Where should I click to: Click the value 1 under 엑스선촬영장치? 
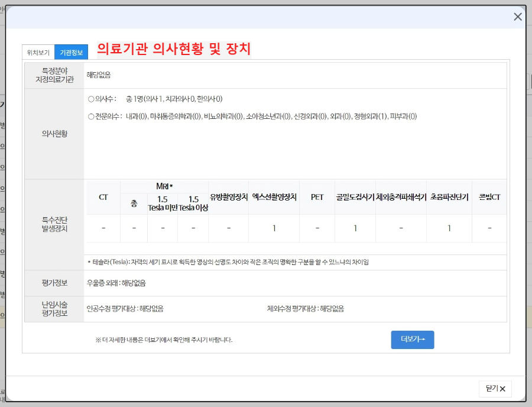274,228
